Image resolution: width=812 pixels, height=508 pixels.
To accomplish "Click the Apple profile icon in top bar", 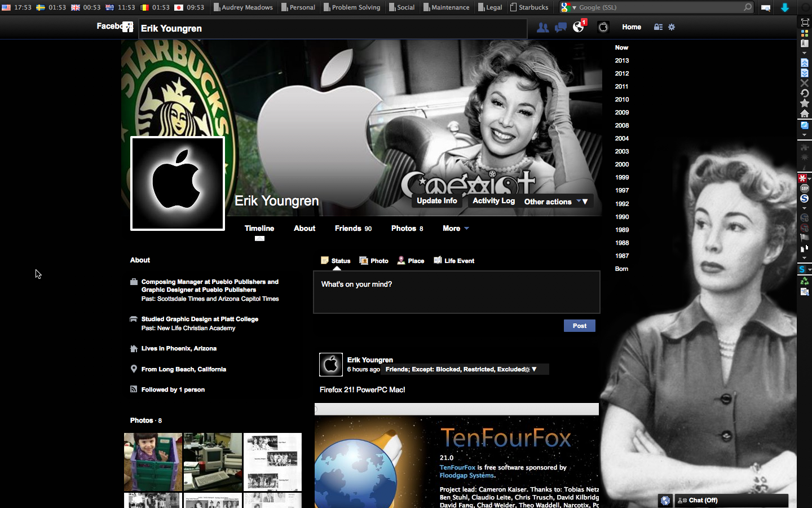I will [603, 27].
